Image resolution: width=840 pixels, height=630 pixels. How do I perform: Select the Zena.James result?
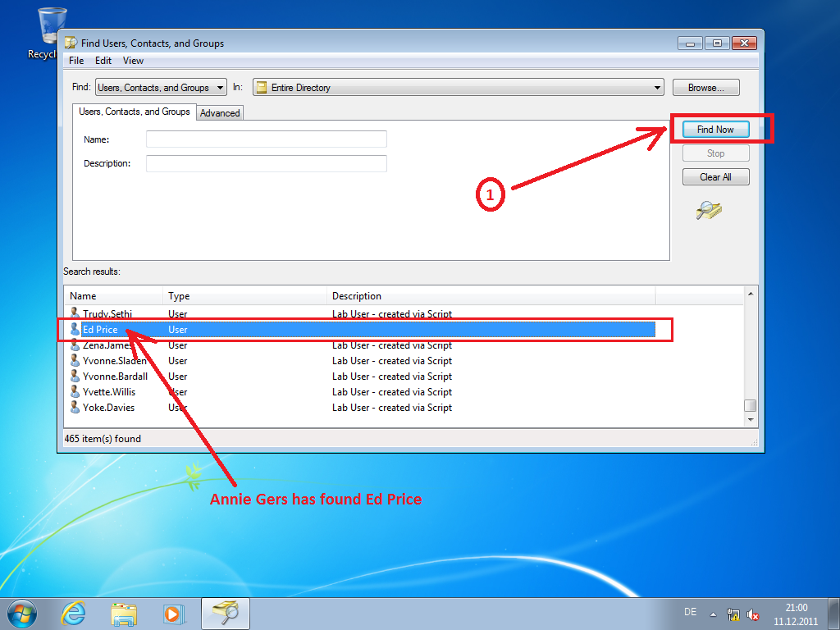(x=106, y=345)
